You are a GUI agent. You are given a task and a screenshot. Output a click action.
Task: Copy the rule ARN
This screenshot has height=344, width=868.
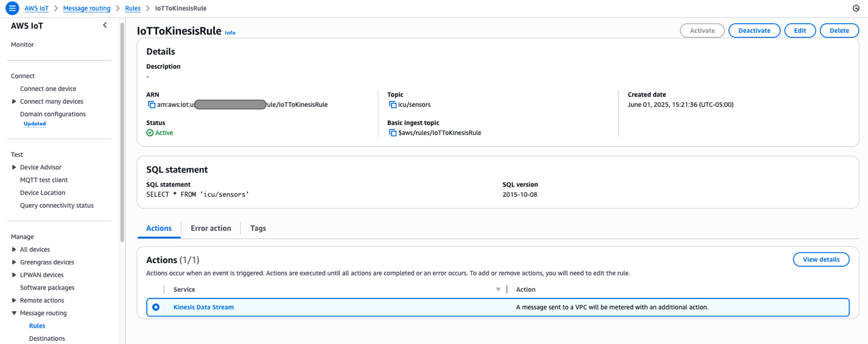pos(152,105)
